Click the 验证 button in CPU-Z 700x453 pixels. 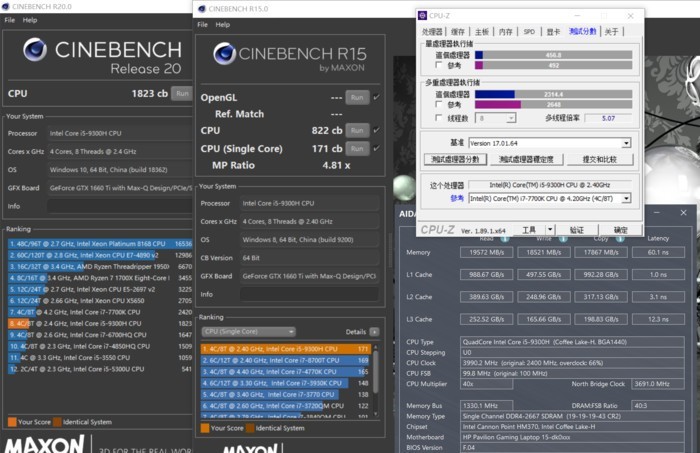click(576, 229)
